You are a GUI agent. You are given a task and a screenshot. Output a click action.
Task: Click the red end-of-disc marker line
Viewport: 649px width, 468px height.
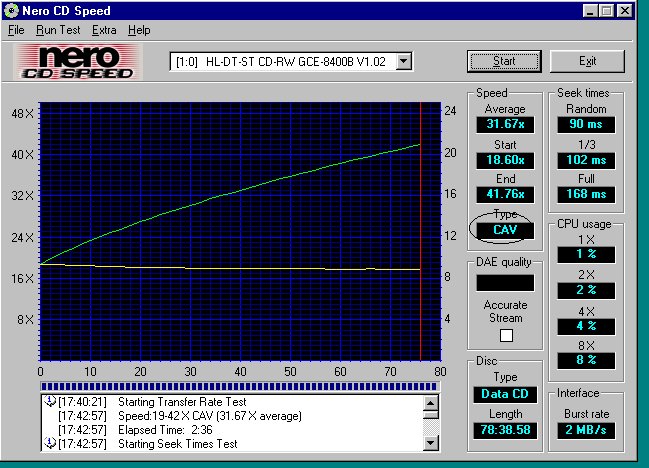421,232
